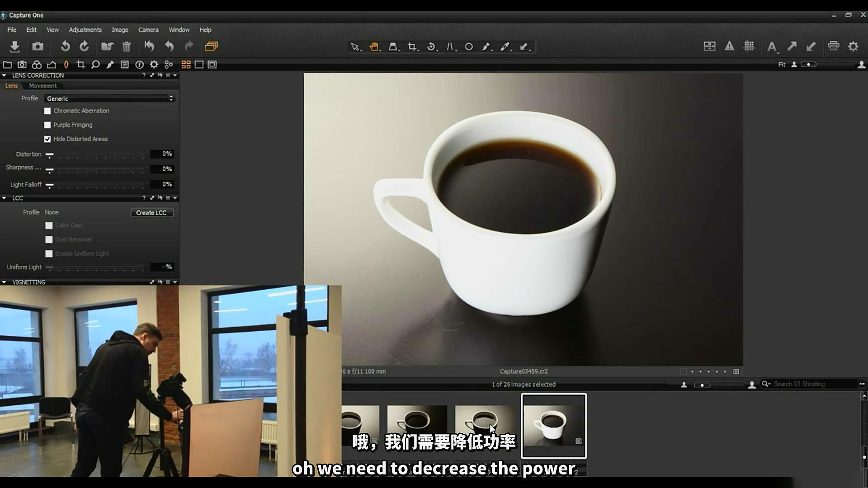Uncheck Hide Distorted Areas

click(x=47, y=139)
